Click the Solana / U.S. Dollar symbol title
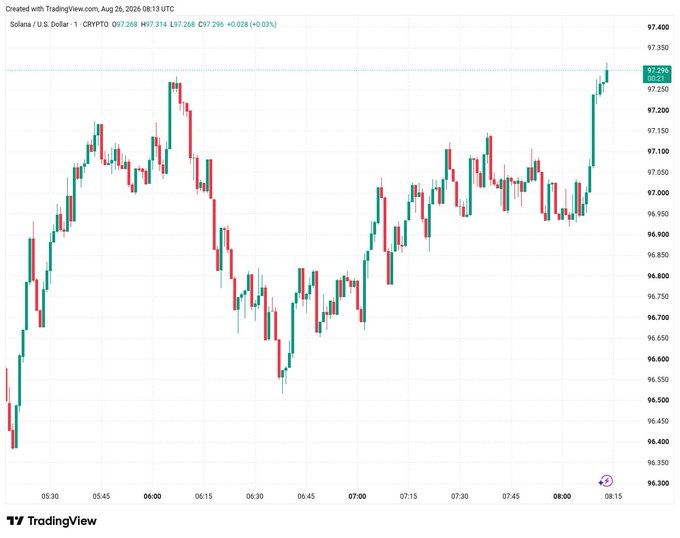 click(x=39, y=24)
